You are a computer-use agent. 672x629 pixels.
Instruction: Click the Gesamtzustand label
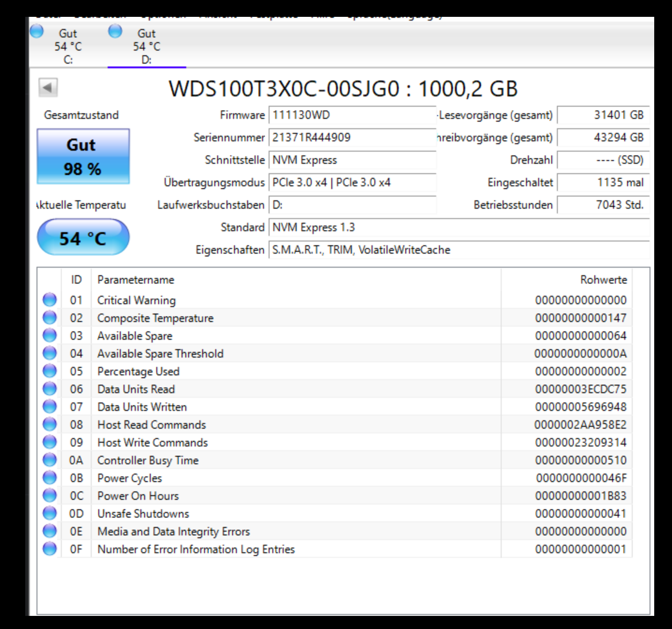[81, 115]
